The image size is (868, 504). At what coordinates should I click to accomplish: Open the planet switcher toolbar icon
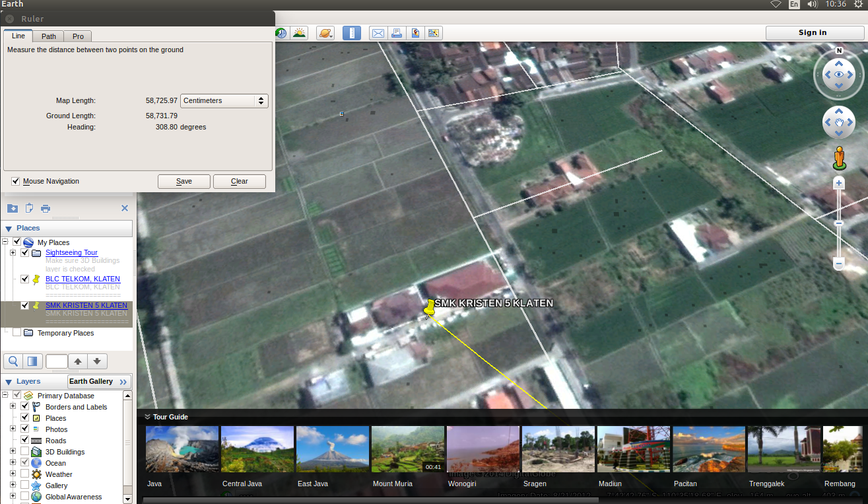click(325, 33)
